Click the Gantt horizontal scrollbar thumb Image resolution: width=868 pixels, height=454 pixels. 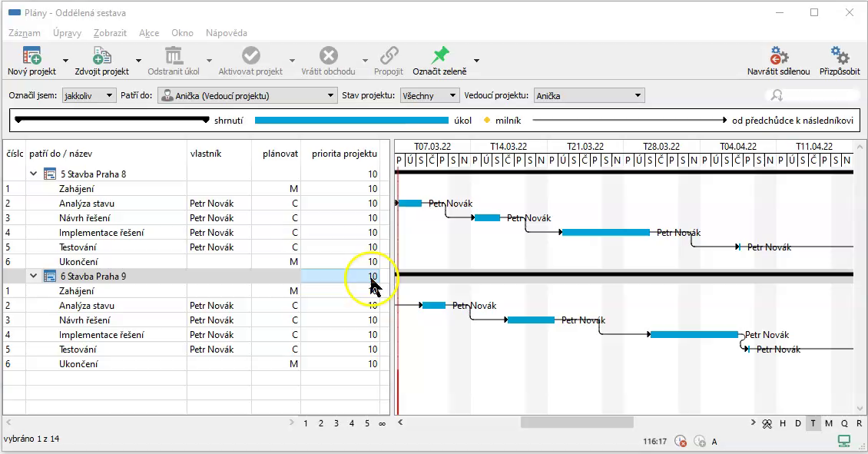(x=576, y=423)
